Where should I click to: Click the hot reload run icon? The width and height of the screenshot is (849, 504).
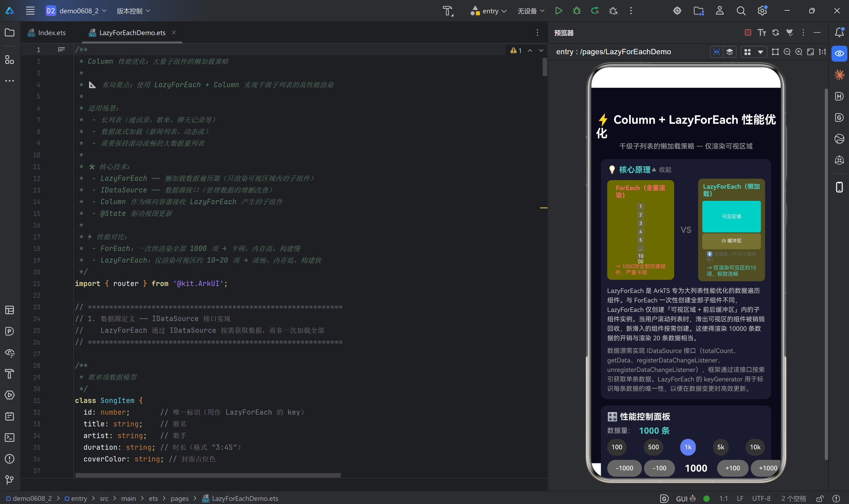tap(595, 11)
